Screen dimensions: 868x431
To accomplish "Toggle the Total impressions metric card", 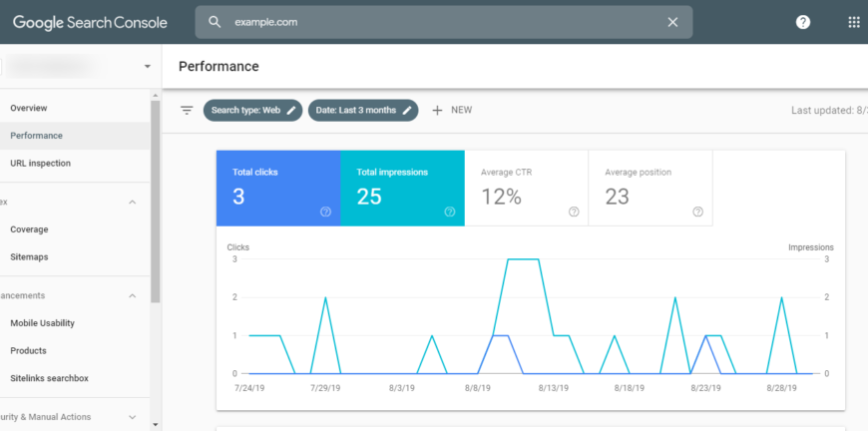I will [x=402, y=189].
